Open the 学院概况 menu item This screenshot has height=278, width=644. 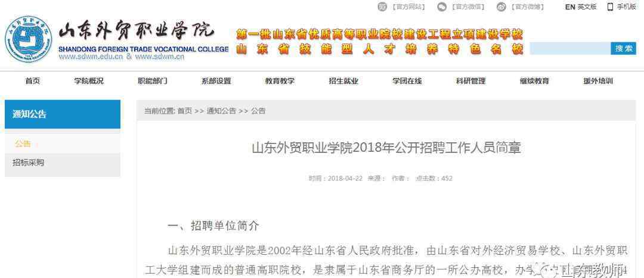(89, 81)
